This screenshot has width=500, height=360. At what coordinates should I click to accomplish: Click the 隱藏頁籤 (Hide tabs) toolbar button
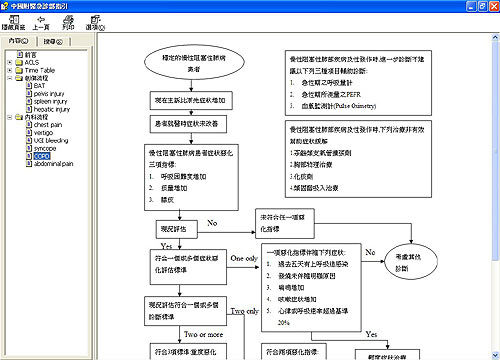pyautogui.click(x=13, y=23)
